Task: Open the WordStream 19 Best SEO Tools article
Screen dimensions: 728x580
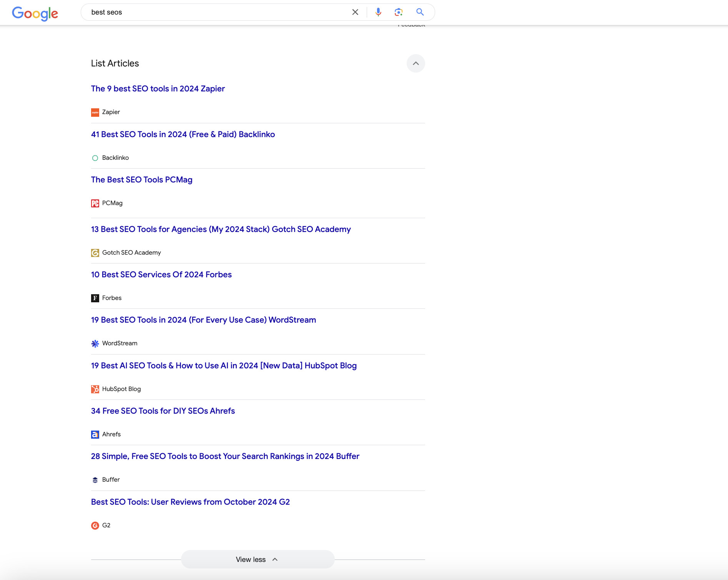Action: (203, 320)
